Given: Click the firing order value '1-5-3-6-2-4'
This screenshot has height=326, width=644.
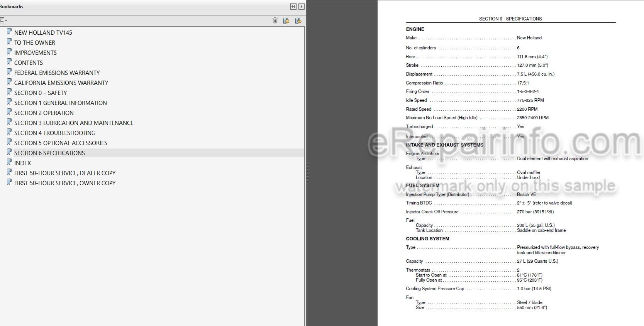Looking at the screenshot, I should pos(528,91).
